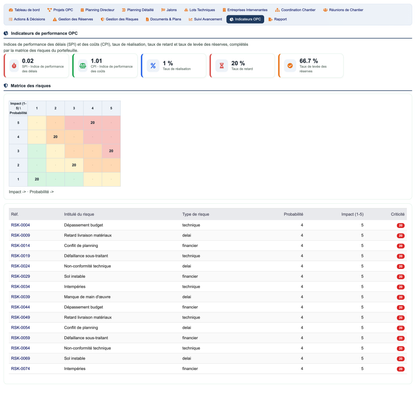
Task: Open risk link RSK-0069
Action: [20, 358]
